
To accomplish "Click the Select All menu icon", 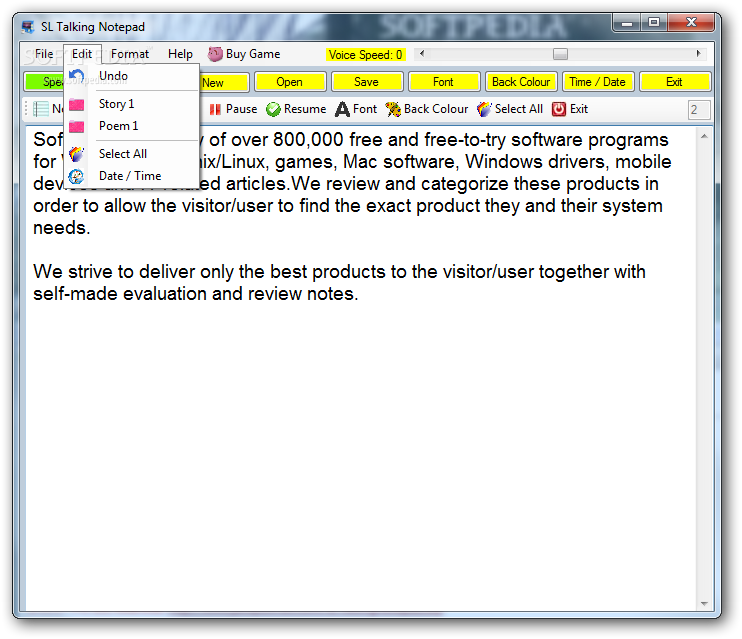I will click(76, 154).
